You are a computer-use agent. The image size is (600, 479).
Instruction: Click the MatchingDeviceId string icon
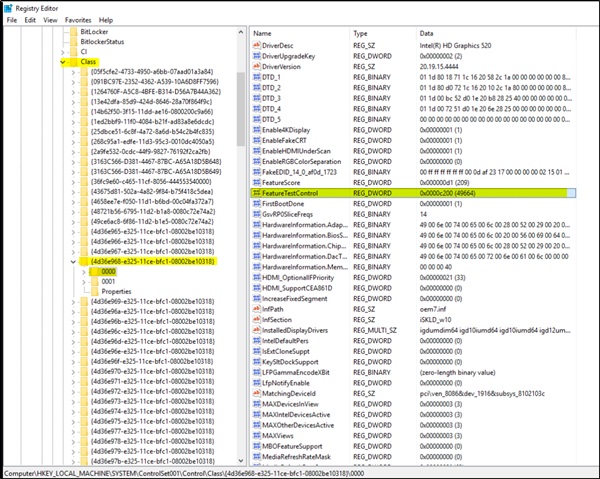256,393
